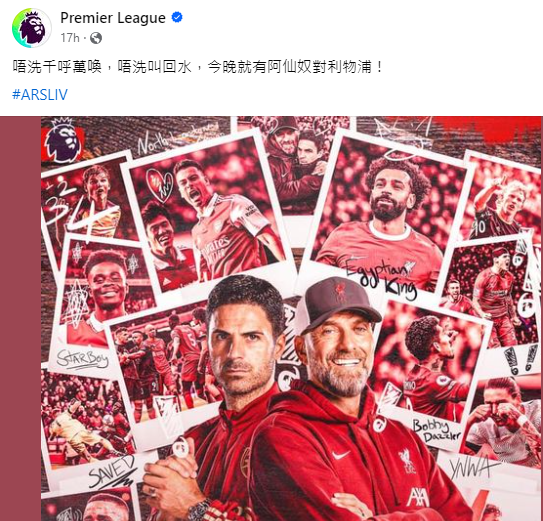Screen dimensions: 543x521
Task: Open the Premier League profile picture
Action: coord(32,28)
